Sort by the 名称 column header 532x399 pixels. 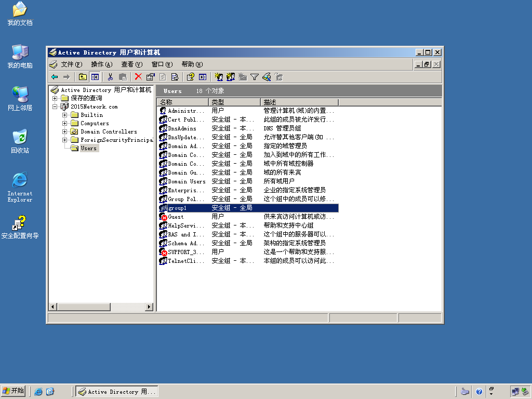tap(182, 102)
